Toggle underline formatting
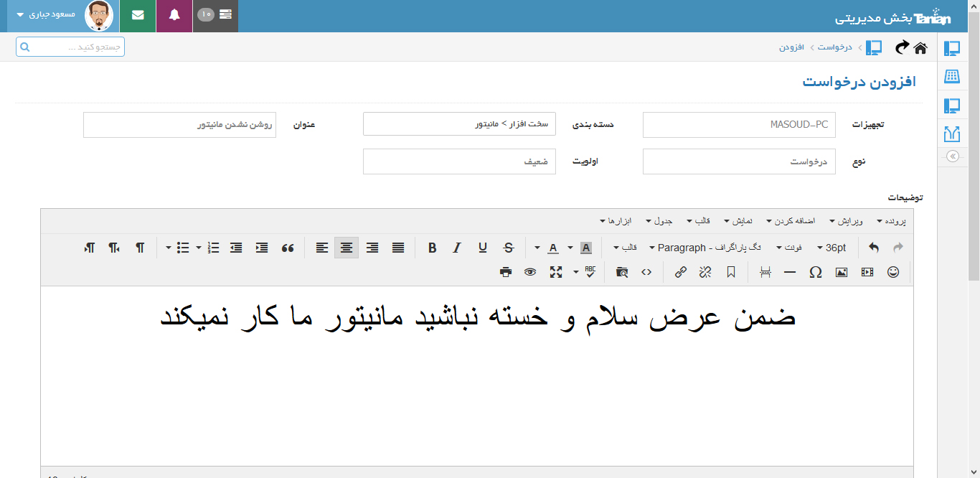The image size is (980, 478). (483, 248)
